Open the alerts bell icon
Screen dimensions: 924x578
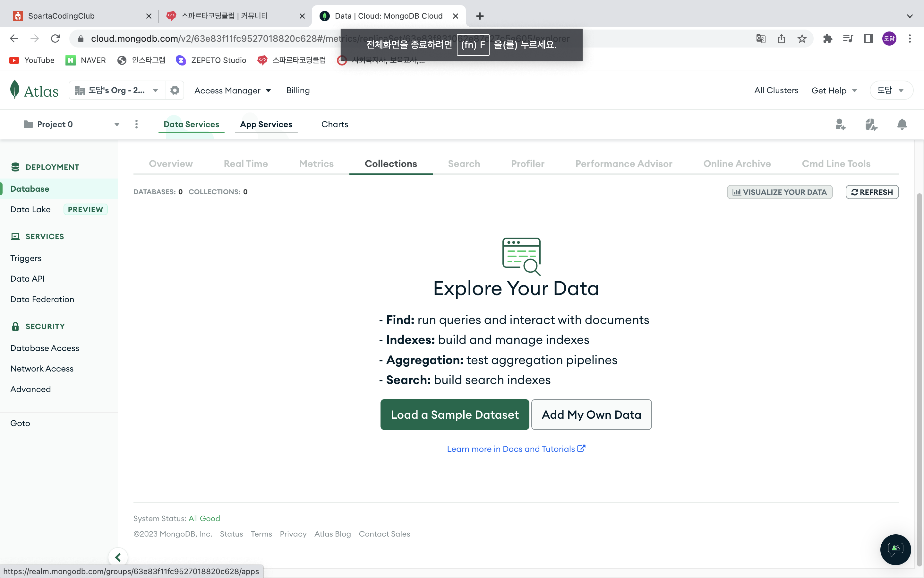click(x=902, y=124)
